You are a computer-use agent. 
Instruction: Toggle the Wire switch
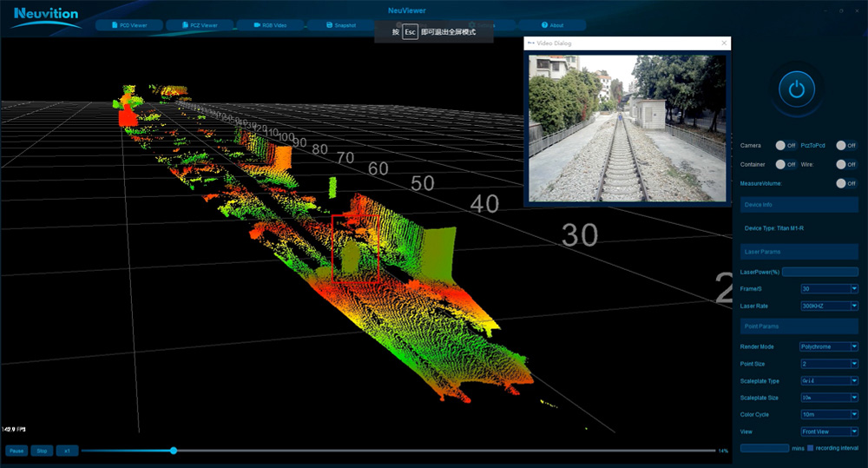pyautogui.click(x=846, y=164)
